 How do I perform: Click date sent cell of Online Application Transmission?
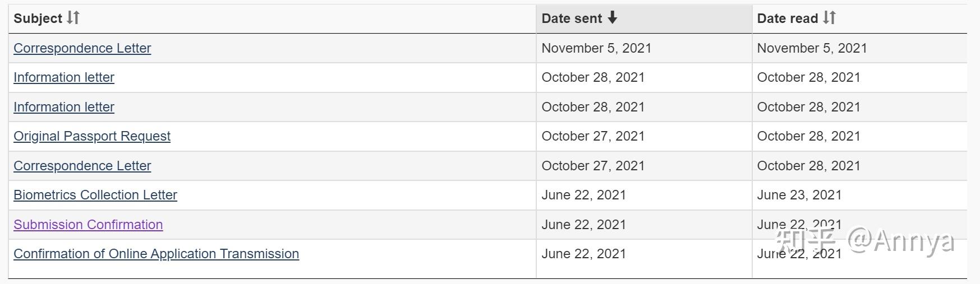coord(583,254)
